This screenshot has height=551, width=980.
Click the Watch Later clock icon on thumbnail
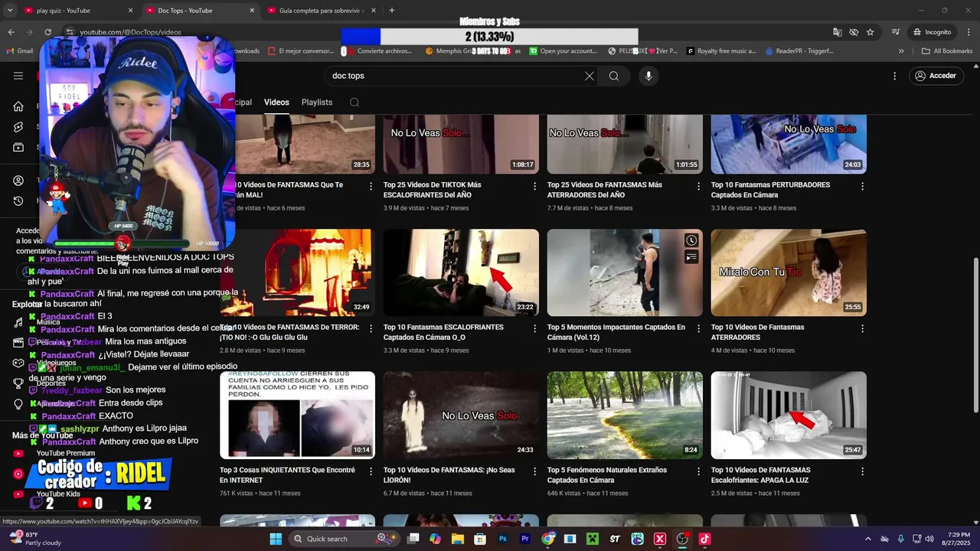pyautogui.click(x=691, y=240)
